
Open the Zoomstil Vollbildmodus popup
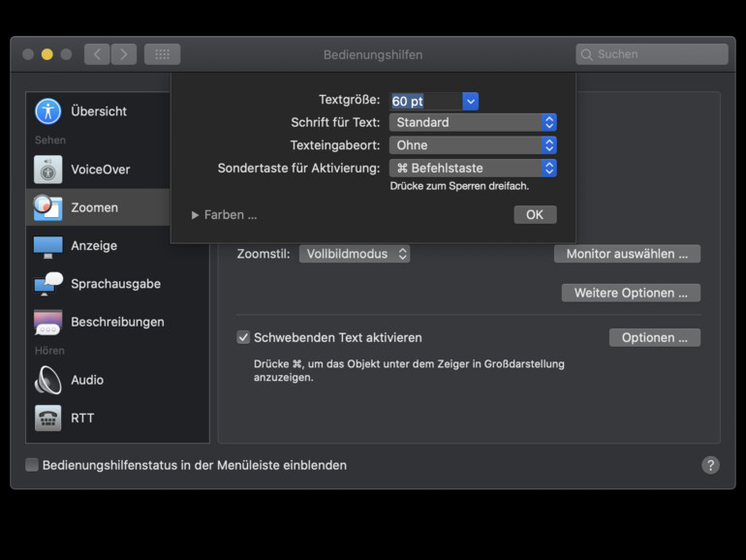pyautogui.click(x=354, y=254)
